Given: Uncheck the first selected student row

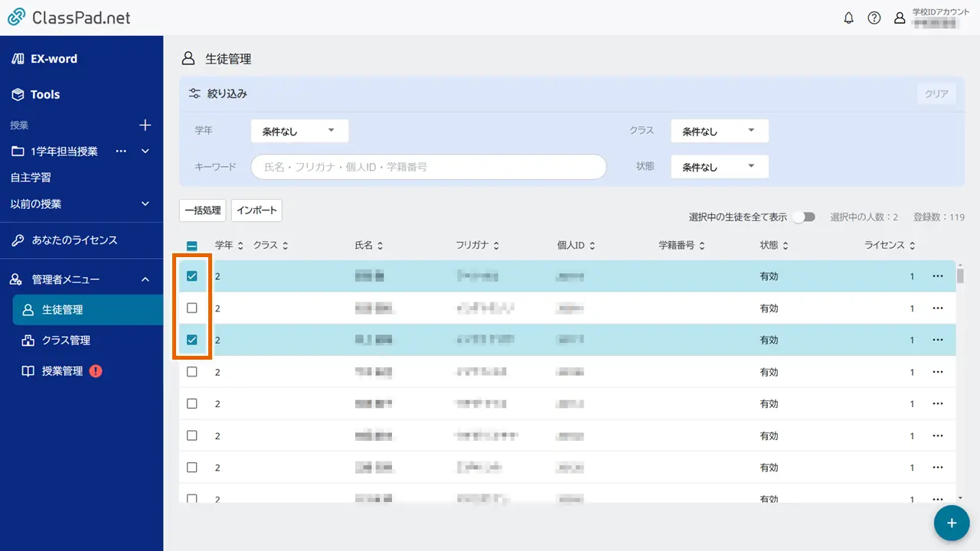Looking at the screenshot, I should 192,275.
